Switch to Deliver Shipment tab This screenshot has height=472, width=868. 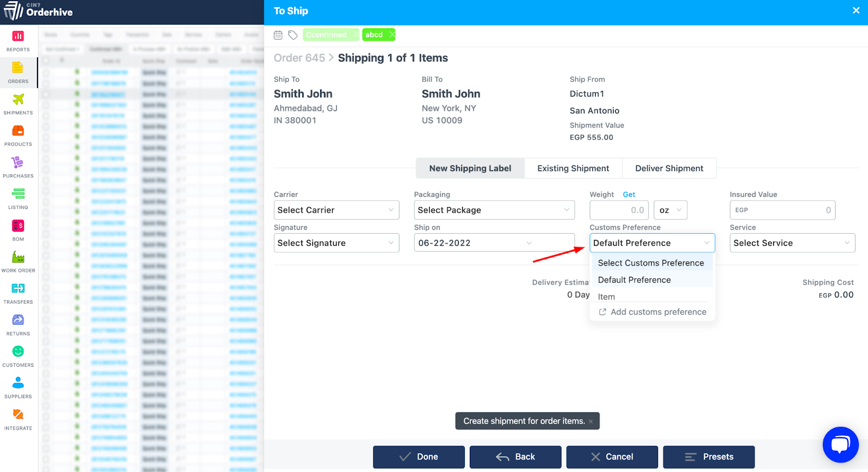[669, 168]
